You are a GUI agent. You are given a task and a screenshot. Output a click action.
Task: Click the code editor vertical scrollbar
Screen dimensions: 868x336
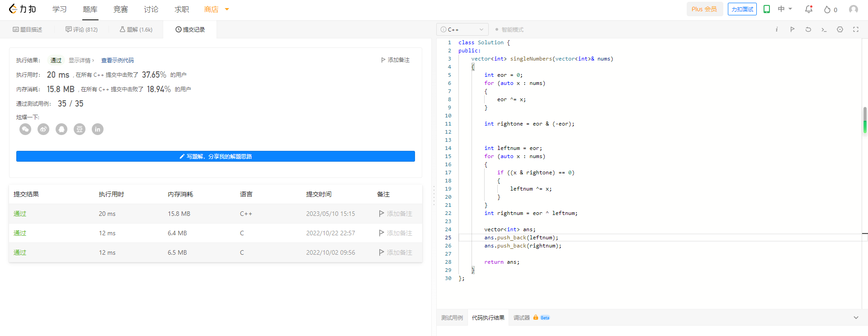click(865, 120)
